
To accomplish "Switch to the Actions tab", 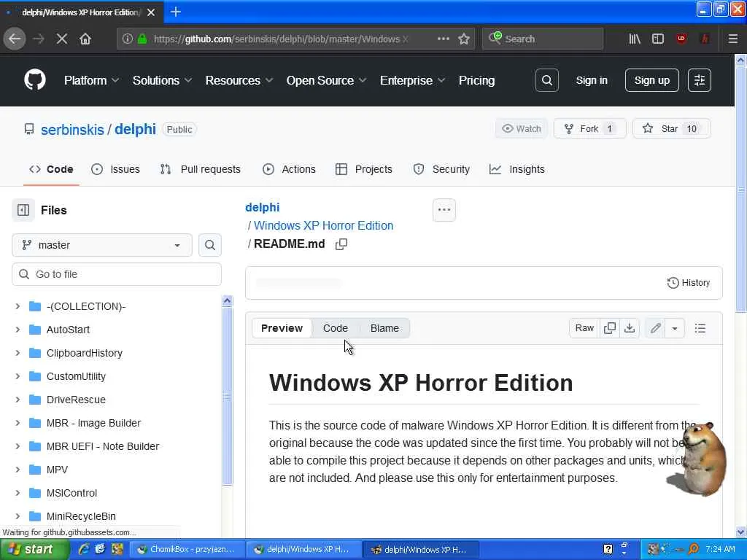I will pos(289,169).
